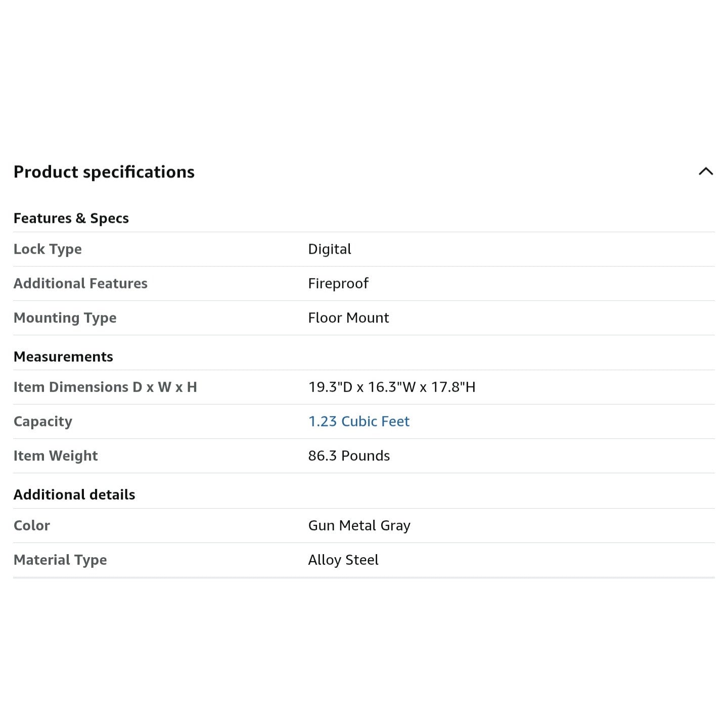728x728 pixels.
Task: Click the Item Weight label
Action: (x=56, y=456)
